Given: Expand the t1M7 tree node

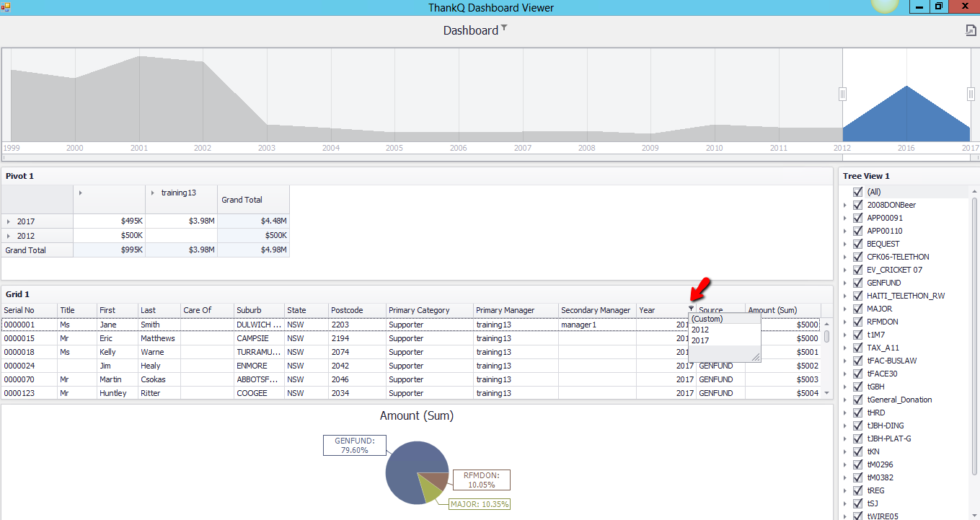Looking at the screenshot, I should pyautogui.click(x=845, y=335).
